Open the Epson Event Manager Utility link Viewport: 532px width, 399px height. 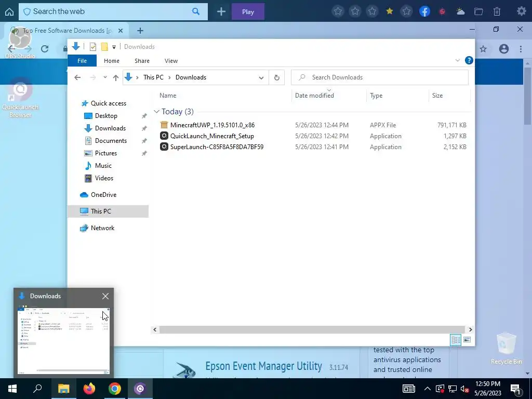(x=263, y=366)
